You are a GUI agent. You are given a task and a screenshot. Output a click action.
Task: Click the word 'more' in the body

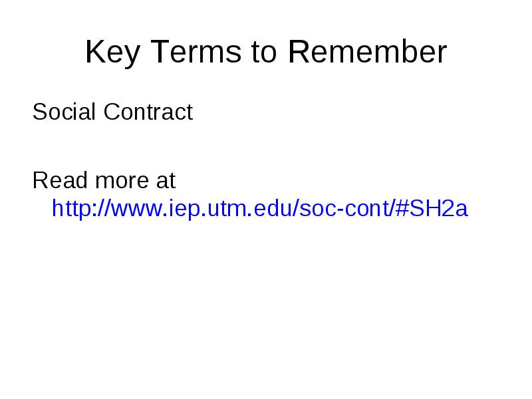[122, 182]
